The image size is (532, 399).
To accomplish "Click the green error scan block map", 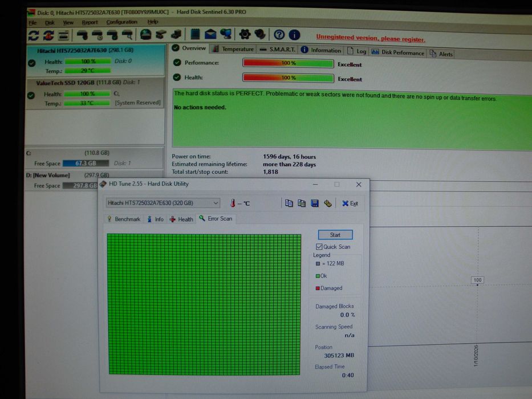I will click(204, 304).
